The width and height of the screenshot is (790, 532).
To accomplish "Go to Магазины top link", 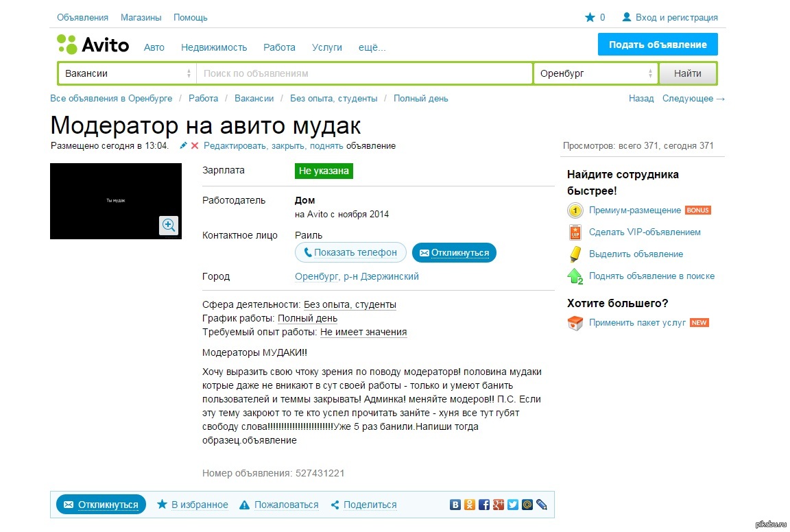I will [x=141, y=18].
